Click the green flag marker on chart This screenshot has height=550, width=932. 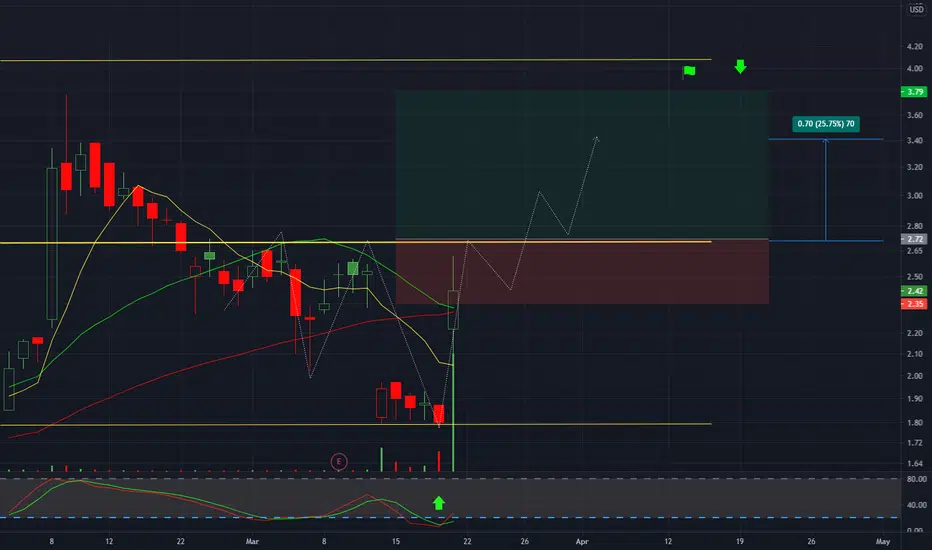click(x=689, y=71)
